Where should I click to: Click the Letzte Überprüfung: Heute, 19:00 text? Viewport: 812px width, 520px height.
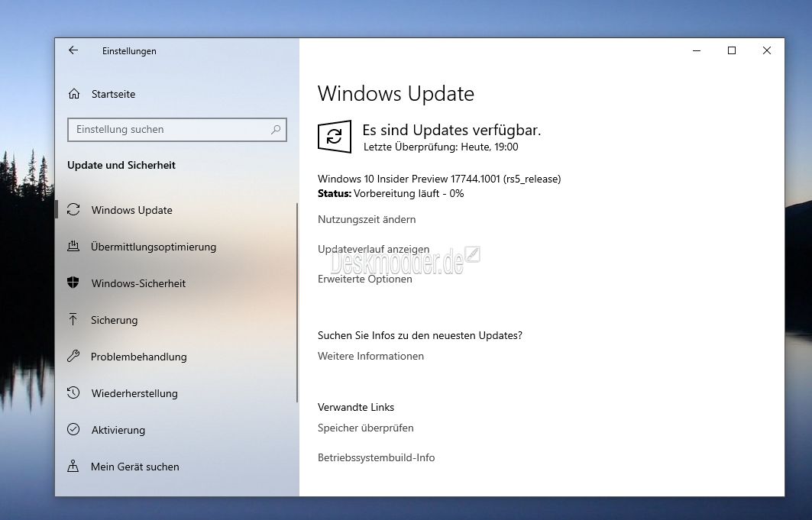point(441,147)
